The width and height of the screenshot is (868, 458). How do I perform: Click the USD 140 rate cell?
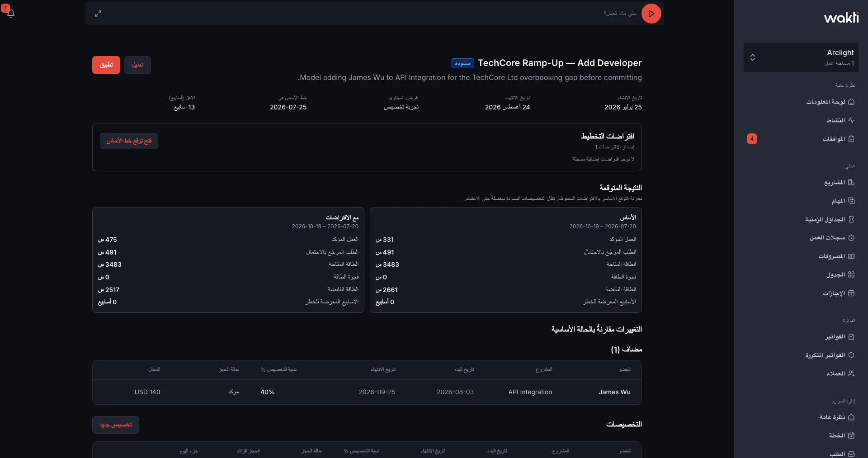click(x=147, y=392)
